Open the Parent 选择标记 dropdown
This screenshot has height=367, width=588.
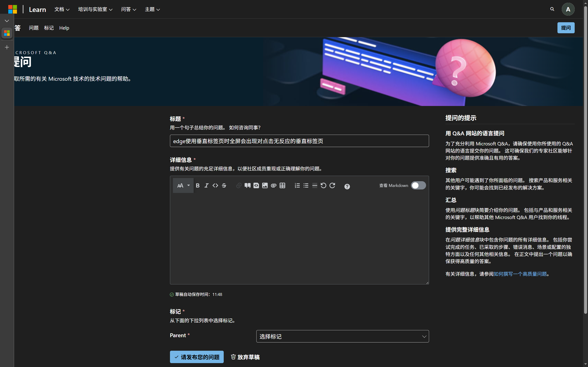pos(342,336)
